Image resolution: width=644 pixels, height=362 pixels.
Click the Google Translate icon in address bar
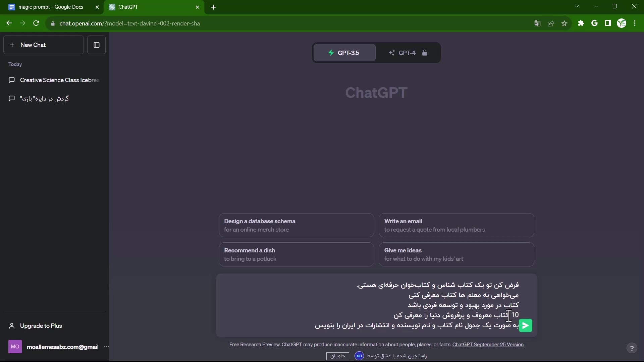(x=537, y=23)
